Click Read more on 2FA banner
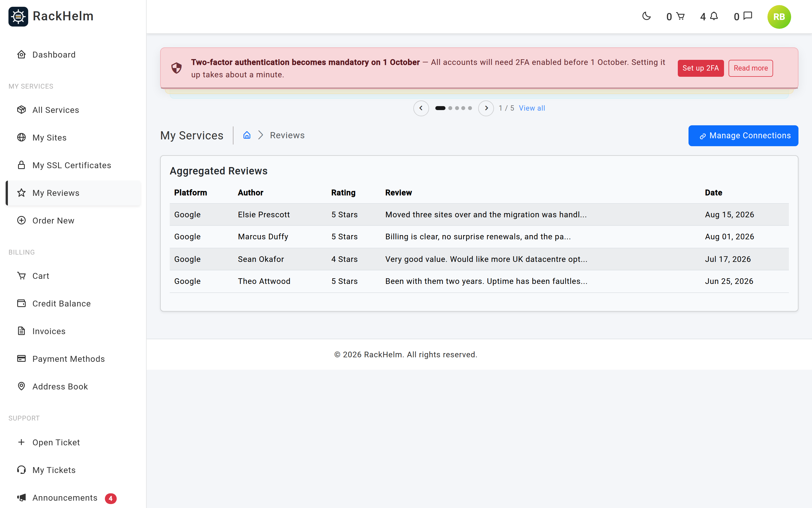 click(x=751, y=68)
